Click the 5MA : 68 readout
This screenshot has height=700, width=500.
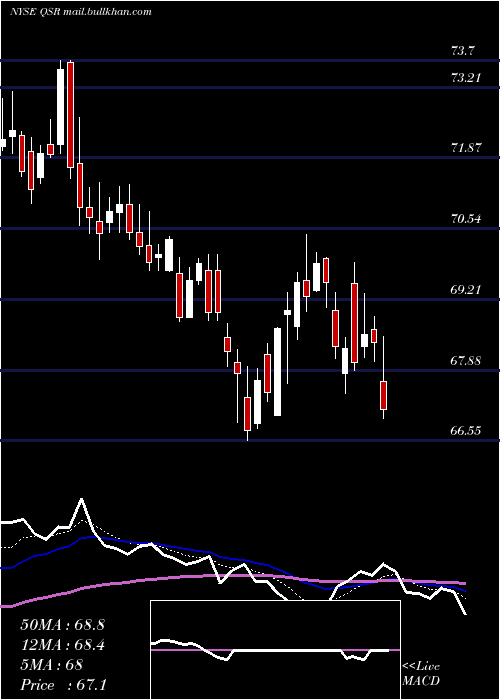pos(51,665)
